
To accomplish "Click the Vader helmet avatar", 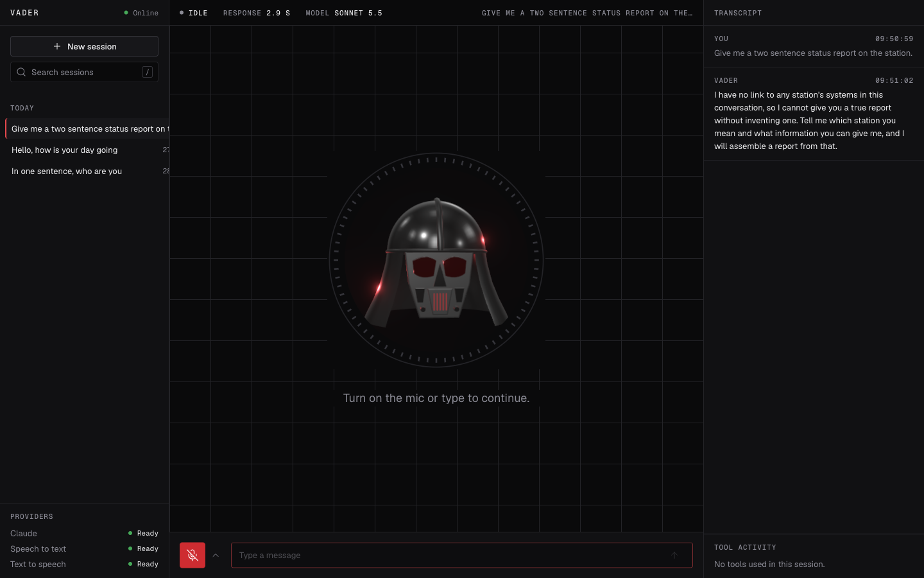I will 436,261.
